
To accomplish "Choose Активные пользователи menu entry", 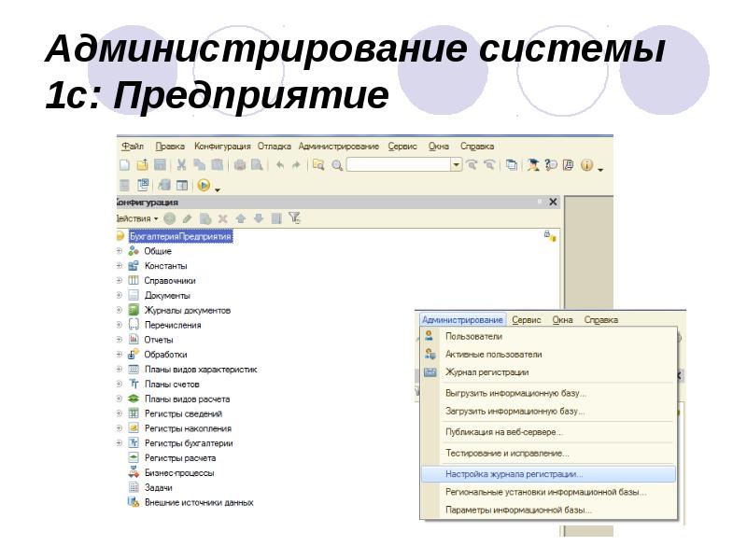I will (x=548, y=355).
